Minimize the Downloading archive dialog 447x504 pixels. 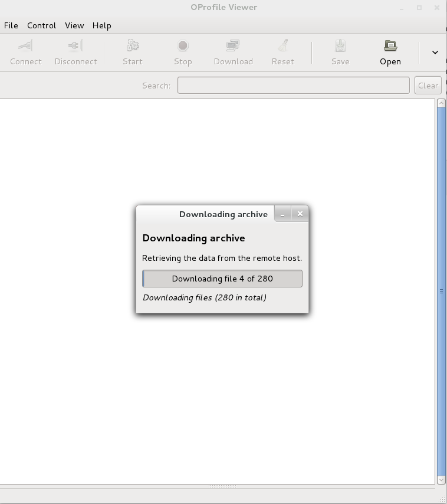click(x=282, y=214)
